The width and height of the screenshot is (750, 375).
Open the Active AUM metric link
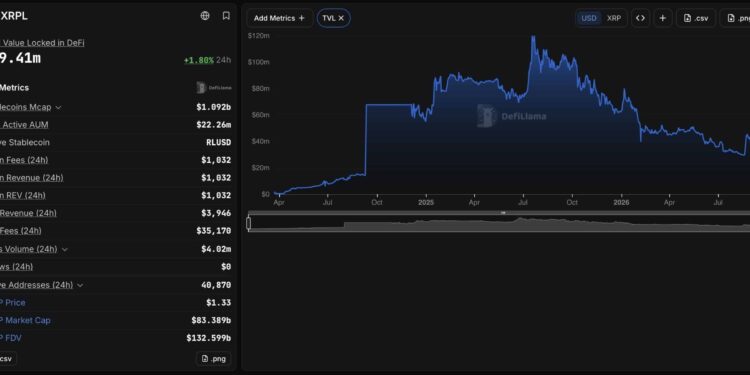pos(24,125)
